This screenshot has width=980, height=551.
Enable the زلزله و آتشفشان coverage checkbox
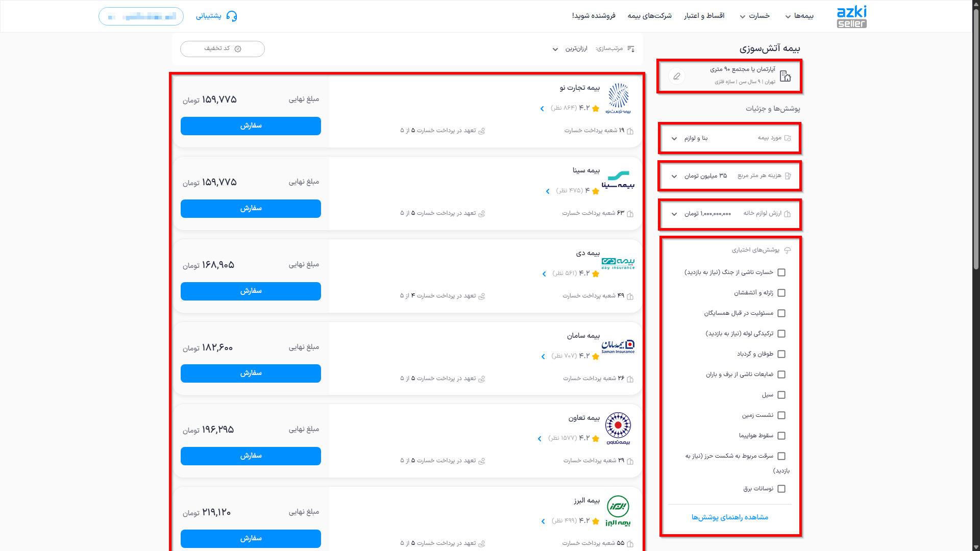point(781,293)
